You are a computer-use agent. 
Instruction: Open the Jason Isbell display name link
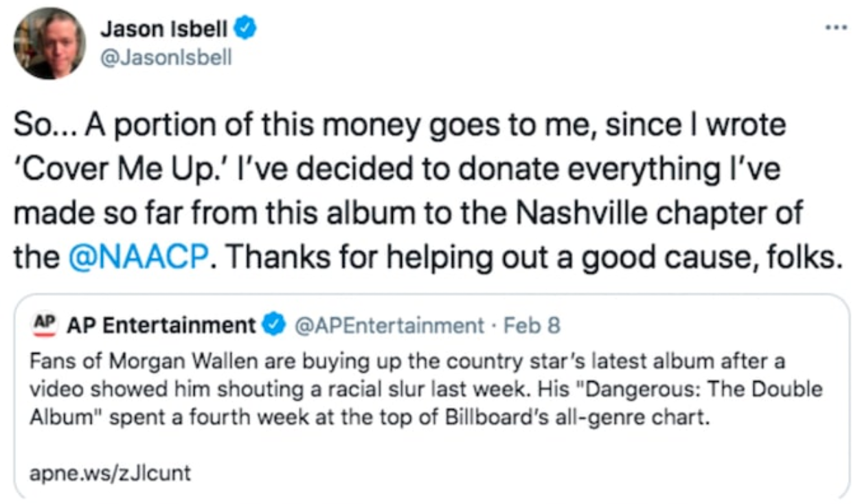164,29
